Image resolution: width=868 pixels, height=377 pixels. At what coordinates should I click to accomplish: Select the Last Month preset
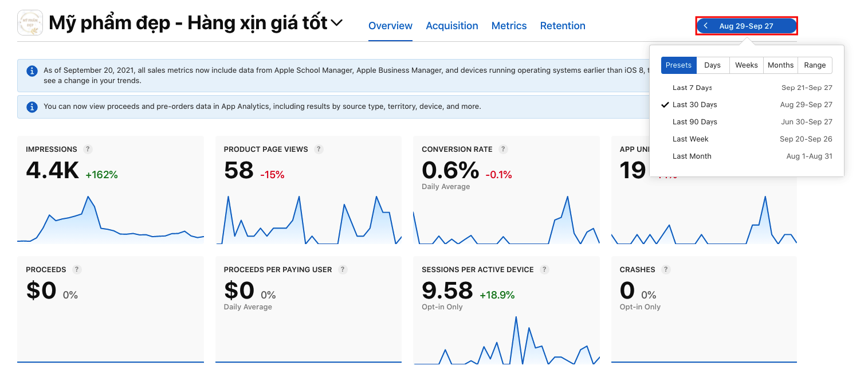tap(692, 156)
